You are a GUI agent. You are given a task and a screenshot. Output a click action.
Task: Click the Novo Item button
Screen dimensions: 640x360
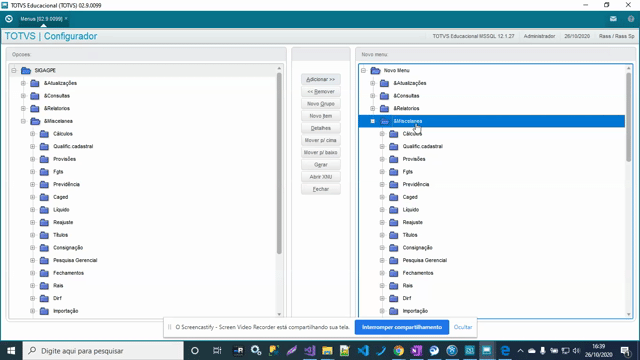tap(321, 116)
